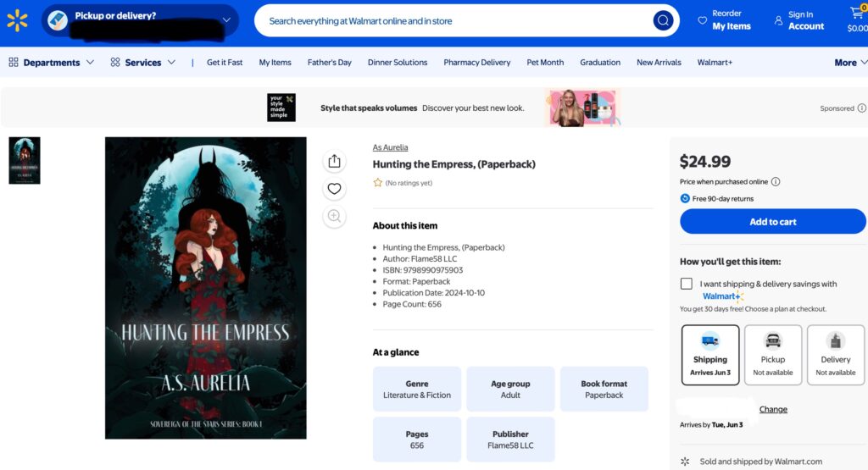The width and height of the screenshot is (868, 470).
Task: Click No ratings yet text
Action: pos(409,183)
